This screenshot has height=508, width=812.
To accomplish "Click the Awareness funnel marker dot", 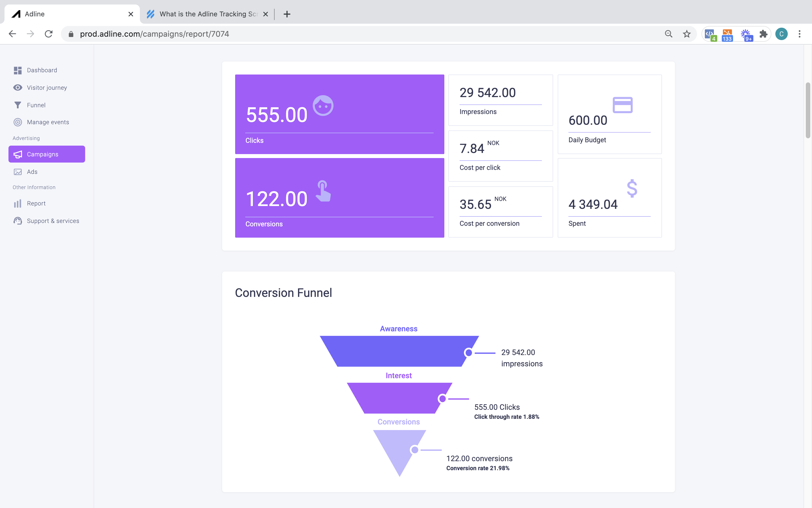I will point(468,353).
